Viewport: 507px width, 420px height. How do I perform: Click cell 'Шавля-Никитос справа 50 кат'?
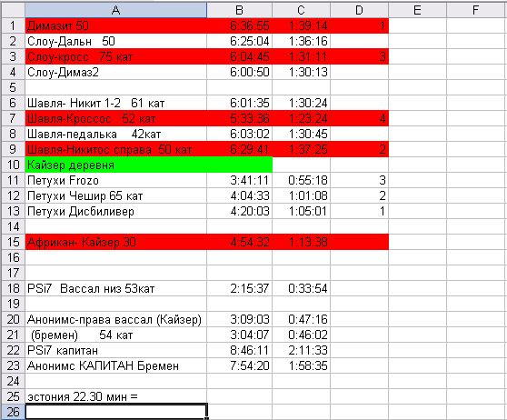tap(115, 149)
